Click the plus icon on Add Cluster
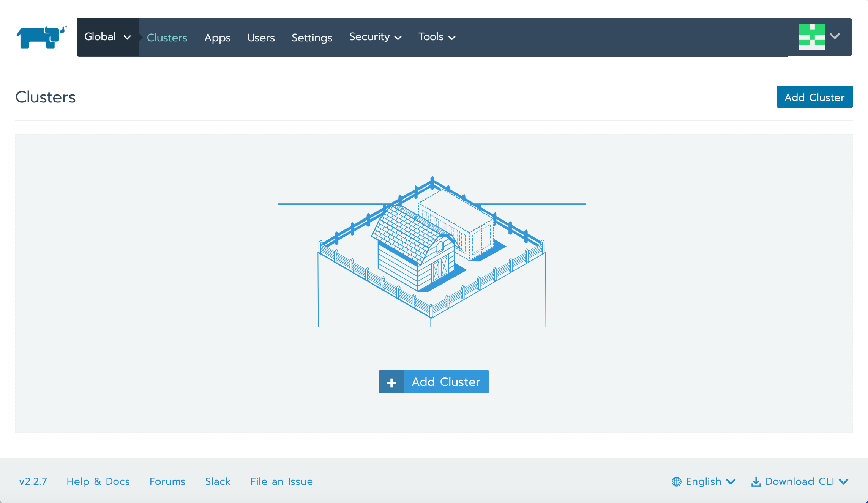The image size is (868, 503). coord(391,382)
